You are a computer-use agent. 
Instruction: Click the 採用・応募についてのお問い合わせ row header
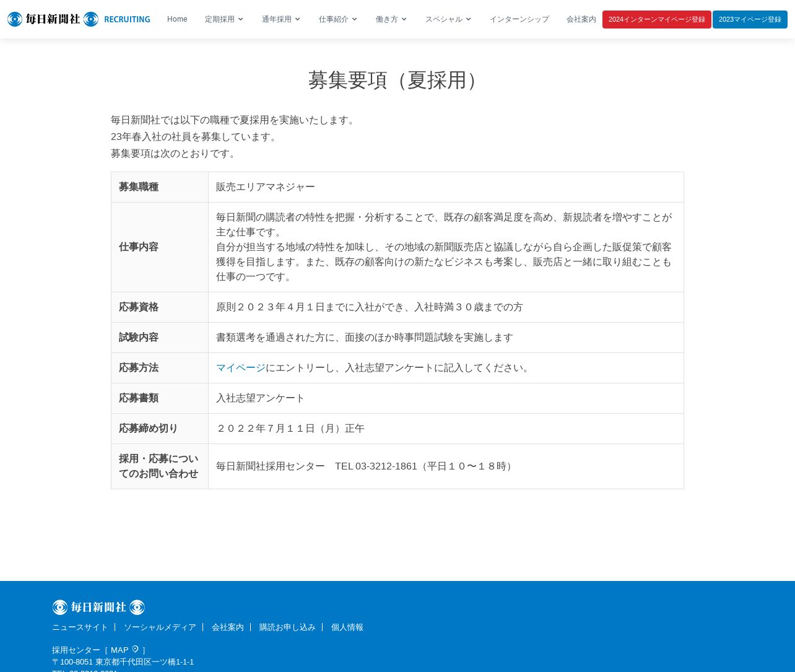pyautogui.click(x=160, y=466)
